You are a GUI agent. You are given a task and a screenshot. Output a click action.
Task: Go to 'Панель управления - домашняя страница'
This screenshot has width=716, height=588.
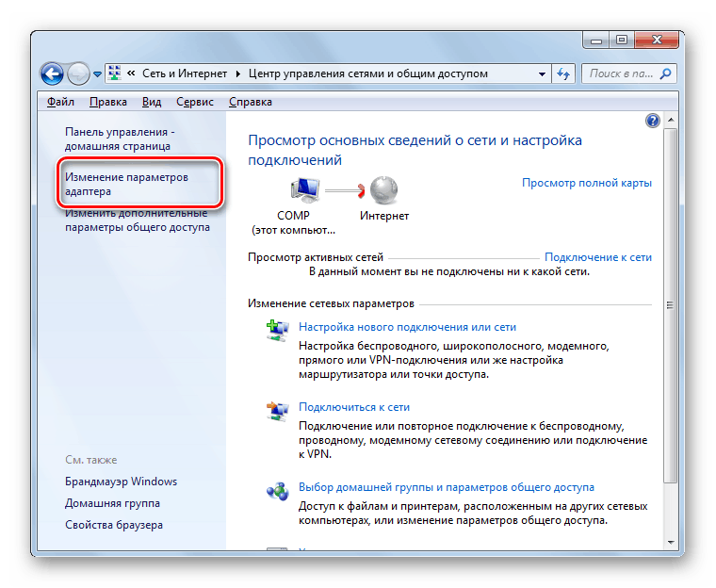coord(120,139)
